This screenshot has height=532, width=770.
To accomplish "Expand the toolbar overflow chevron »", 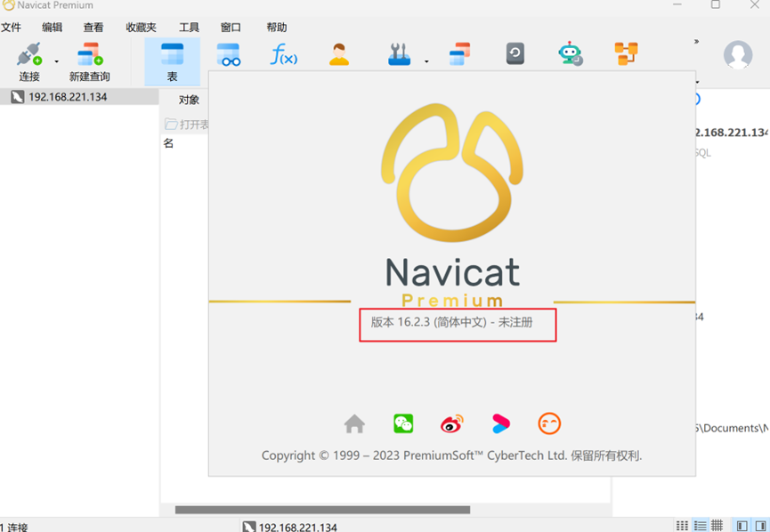I will point(696,41).
